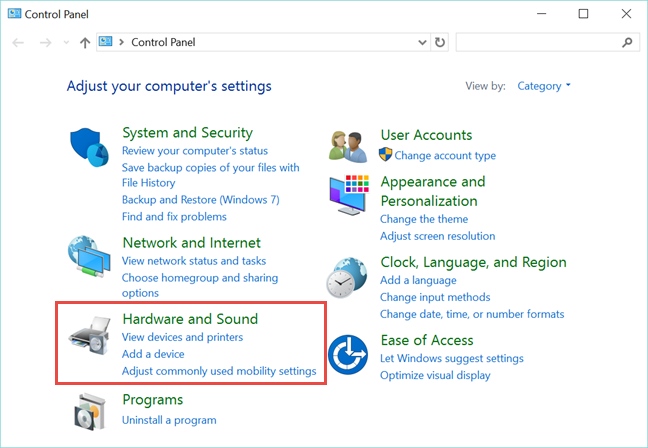Open the View by Category dropdown
The image size is (648, 448).
click(x=544, y=86)
